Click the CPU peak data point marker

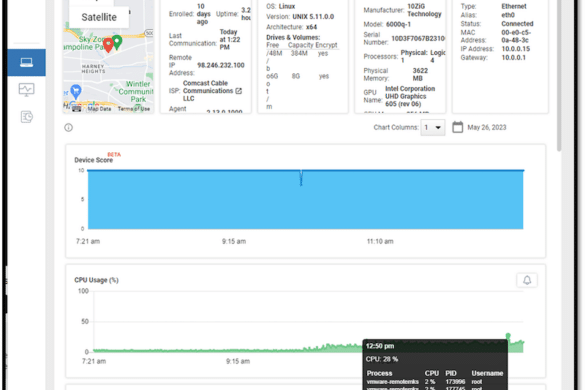tap(508, 336)
